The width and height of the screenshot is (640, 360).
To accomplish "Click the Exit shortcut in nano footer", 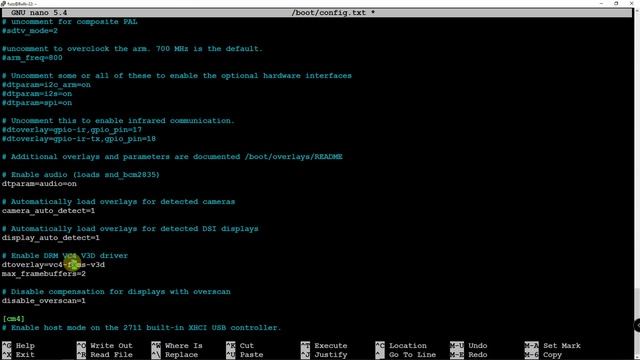I will point(18,355).
